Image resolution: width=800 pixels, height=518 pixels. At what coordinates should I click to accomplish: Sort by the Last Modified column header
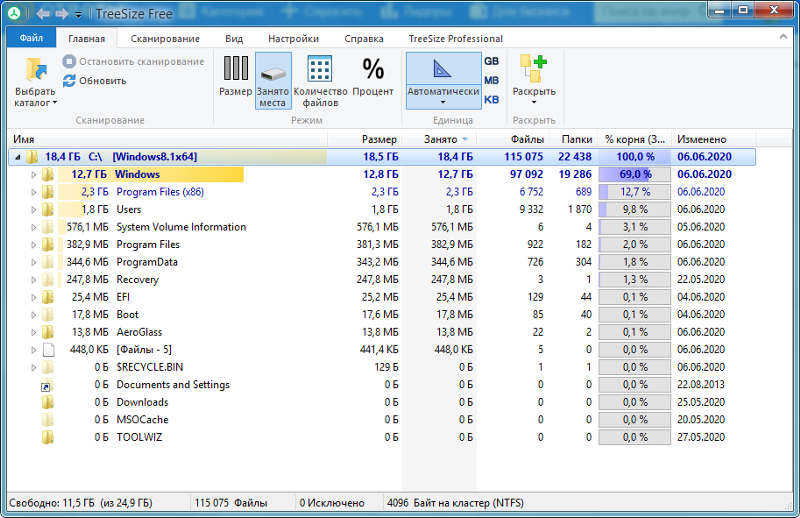[x=713, y=139]
